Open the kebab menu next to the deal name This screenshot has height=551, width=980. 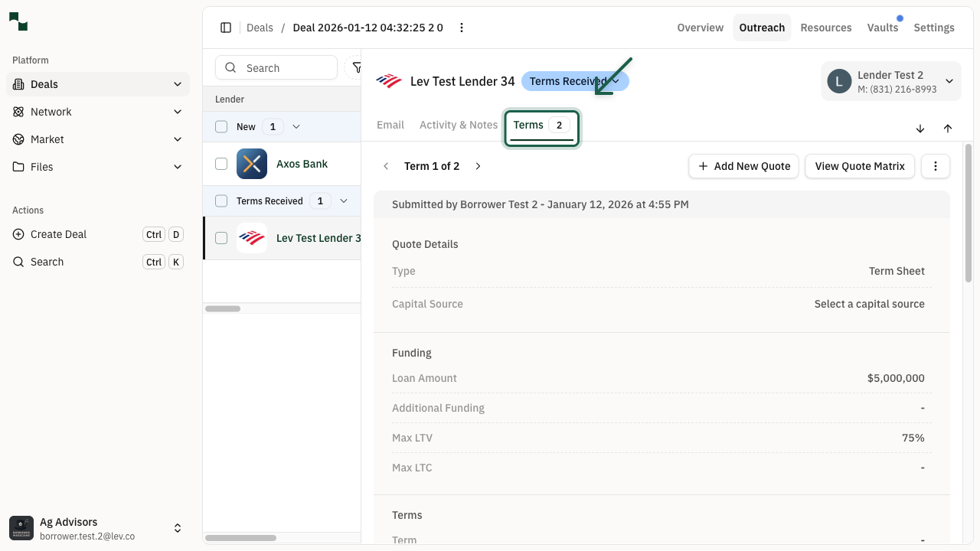click(462, 28)
